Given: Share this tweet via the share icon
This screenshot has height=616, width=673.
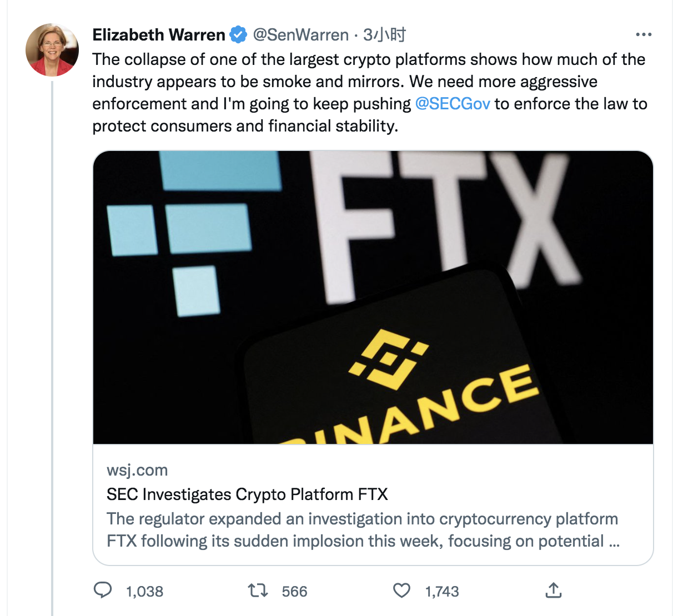Looking at the screenshot, I should tap(553, 590).
